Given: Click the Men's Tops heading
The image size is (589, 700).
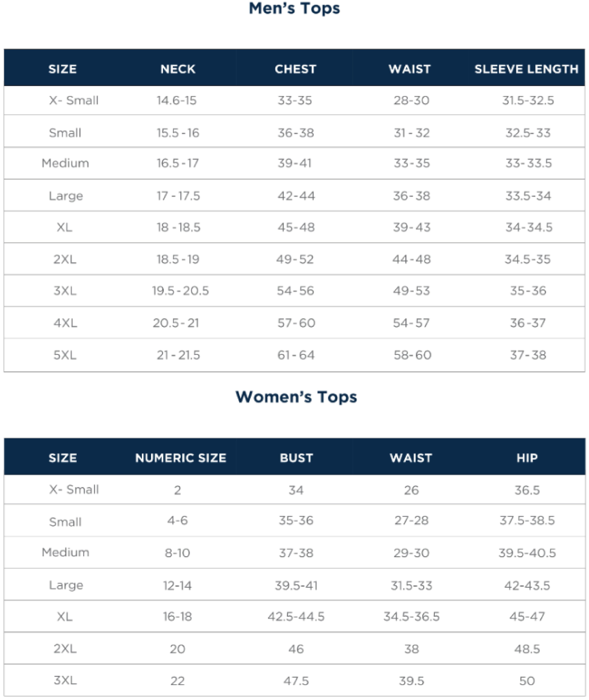Looking at the screenshot, I should coord(294,9).
